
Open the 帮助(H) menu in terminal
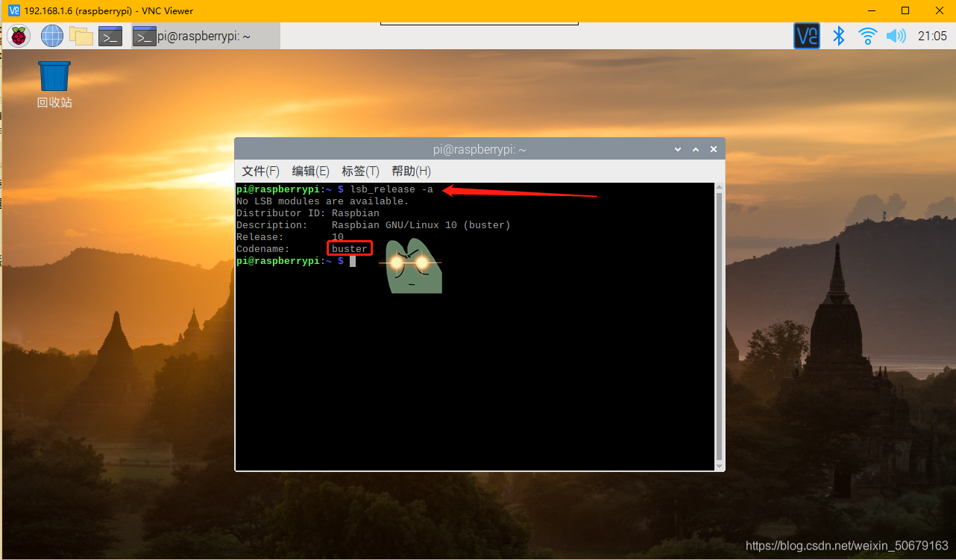point(412,171)
